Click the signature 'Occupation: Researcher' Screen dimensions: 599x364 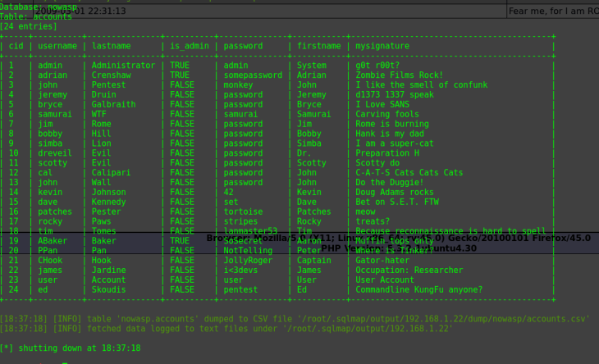[x=409, y=271]
